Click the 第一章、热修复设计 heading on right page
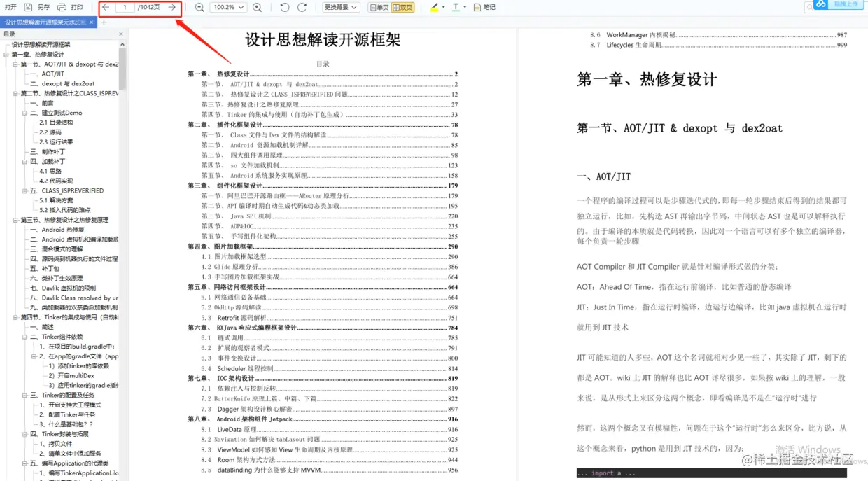This screenshot has width=868, height=481. pyautogui.click(x=647, y=79)
